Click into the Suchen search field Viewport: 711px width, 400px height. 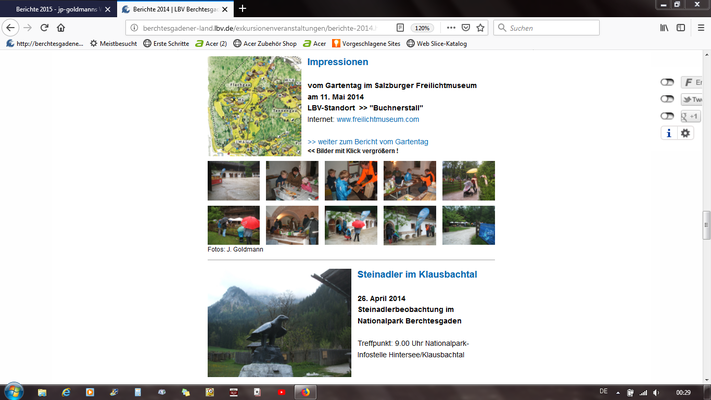pyautogui.click(x=546, y=28)
